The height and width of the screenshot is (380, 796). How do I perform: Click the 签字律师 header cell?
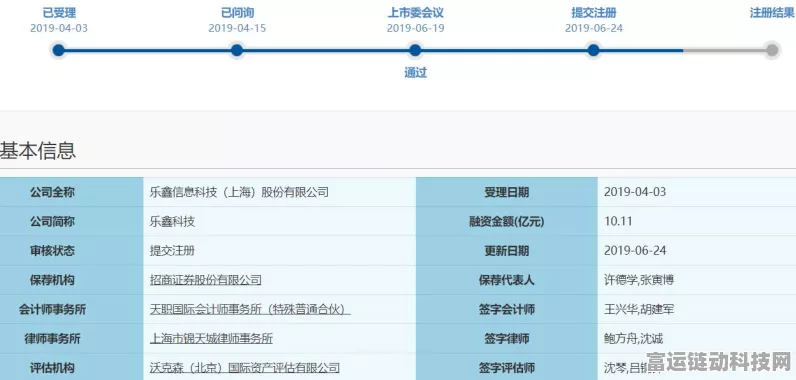click(507, 338)
